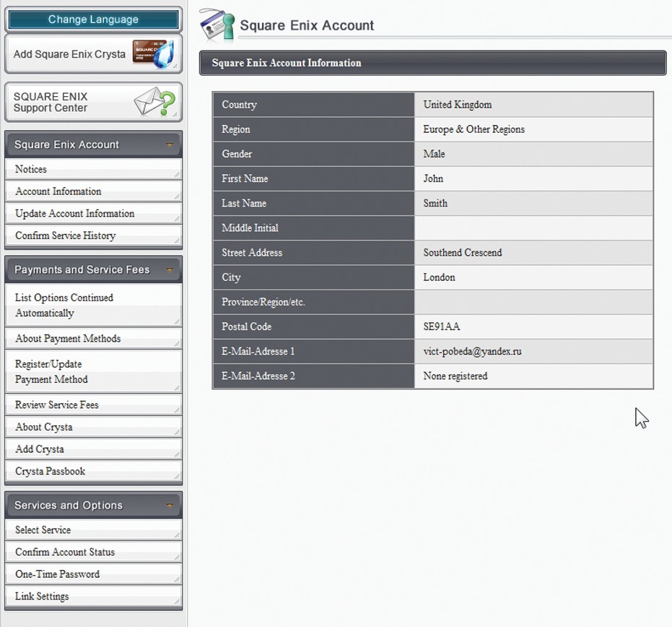Click the Payments and Service Fees header text
This screenshot has height=627, width=672.
click(x=82, y=269)
